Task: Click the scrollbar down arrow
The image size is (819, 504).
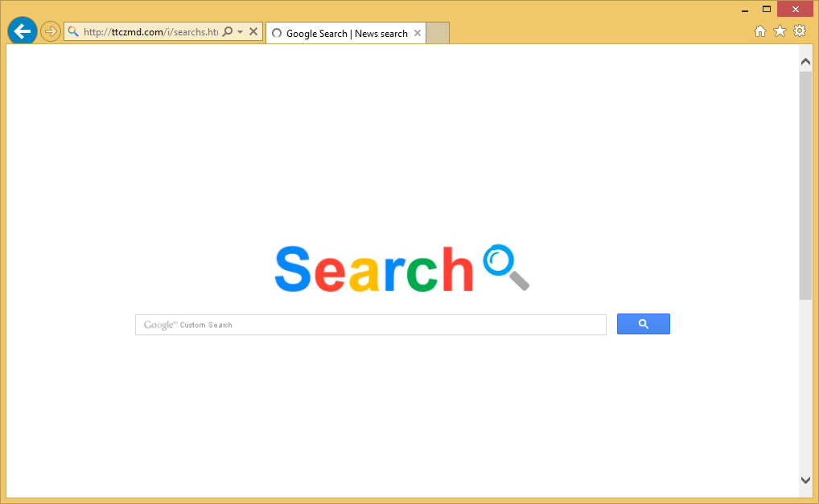Action: tap(805, 480)
